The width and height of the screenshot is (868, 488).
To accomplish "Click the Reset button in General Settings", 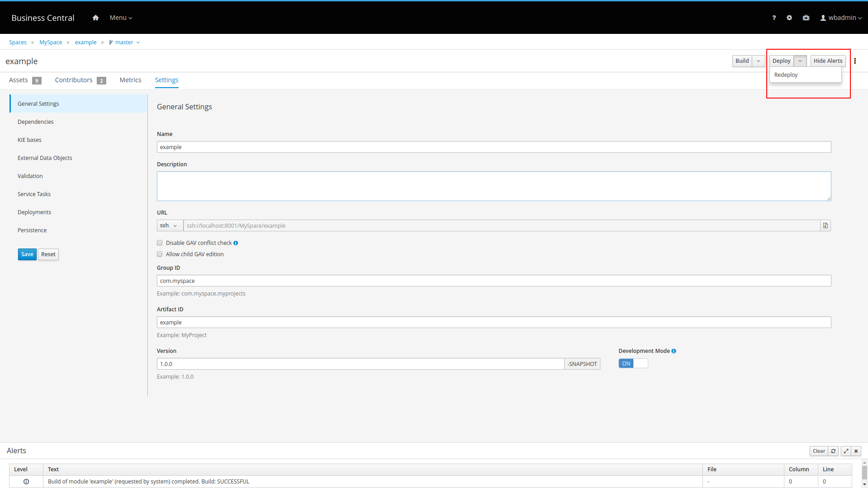I will pos(47,254).
